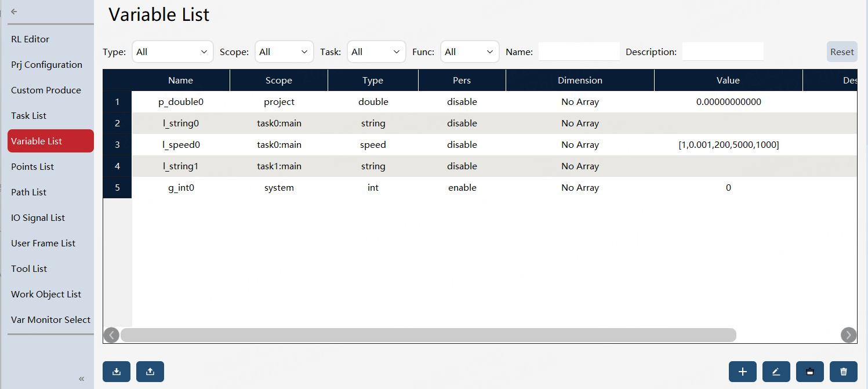The width and height of the screenshot is (868, 389).
Task: Open the IO Signal List
Action: pyautogui.click(x=50, y=218)
